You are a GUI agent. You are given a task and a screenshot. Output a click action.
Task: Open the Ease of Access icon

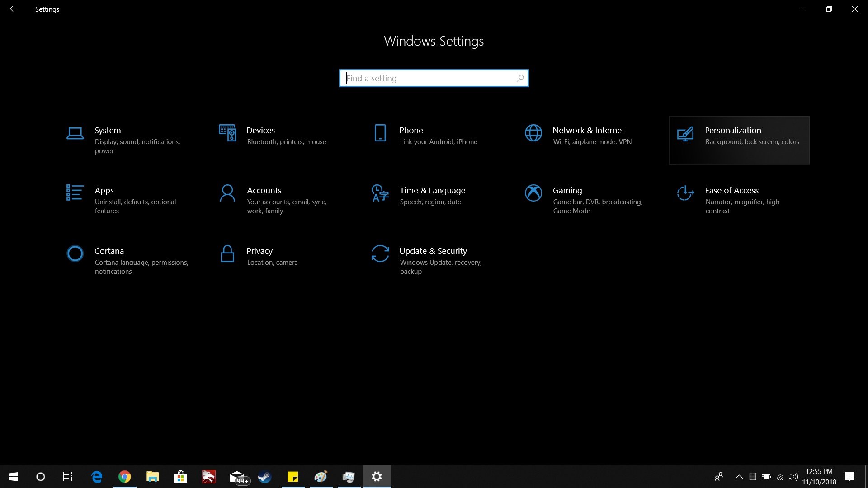pyautogui.click(x=685, y=193)
